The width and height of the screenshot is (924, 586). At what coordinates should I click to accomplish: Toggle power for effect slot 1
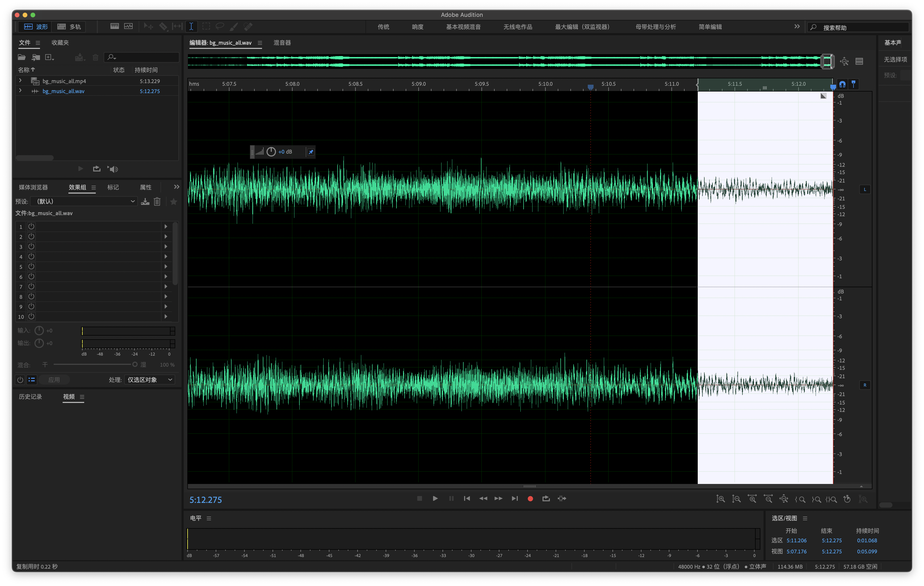[32, 226]
